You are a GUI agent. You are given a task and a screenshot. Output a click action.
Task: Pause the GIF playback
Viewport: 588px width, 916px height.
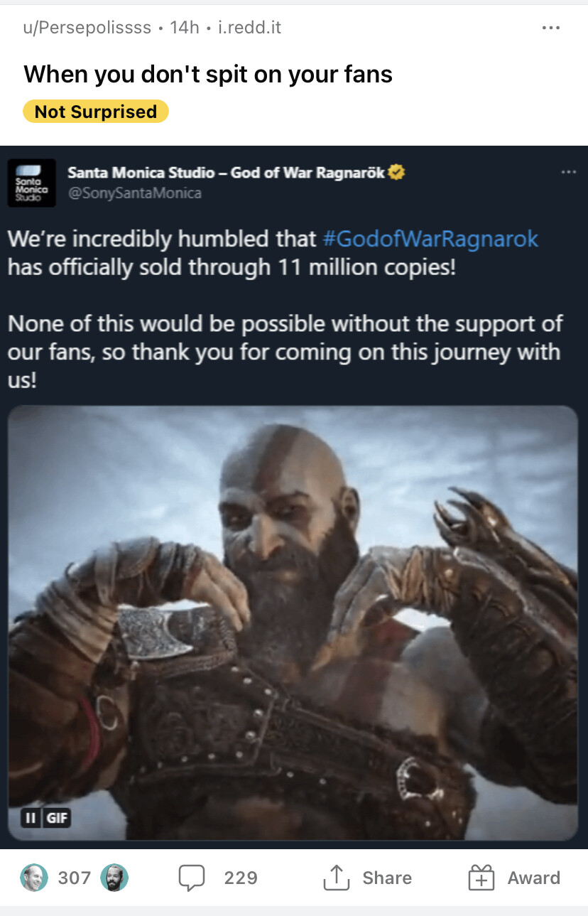pyautogui.click(x=31, y=818)
